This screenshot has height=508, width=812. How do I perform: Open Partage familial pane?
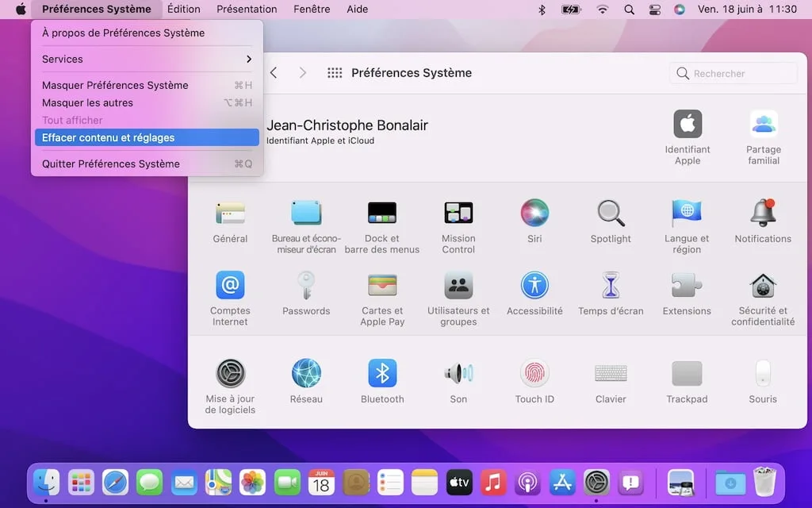(764, 137)
